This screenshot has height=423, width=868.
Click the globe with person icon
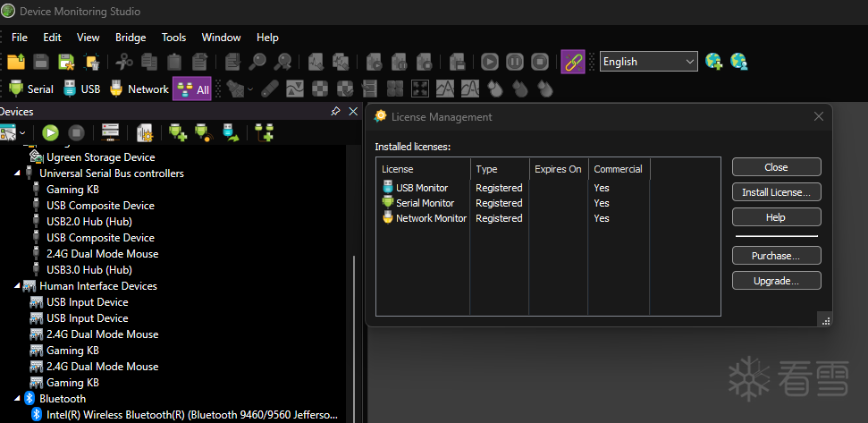(x=739, y=62)
